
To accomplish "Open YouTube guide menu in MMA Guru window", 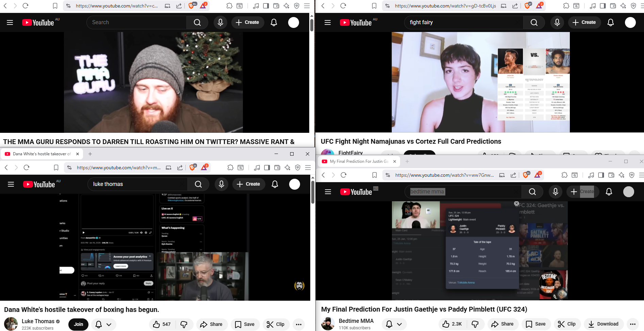I will point(10,22).
